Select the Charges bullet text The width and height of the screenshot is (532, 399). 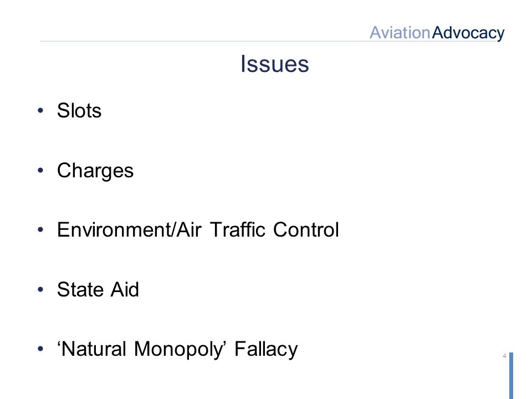point(95,171)
